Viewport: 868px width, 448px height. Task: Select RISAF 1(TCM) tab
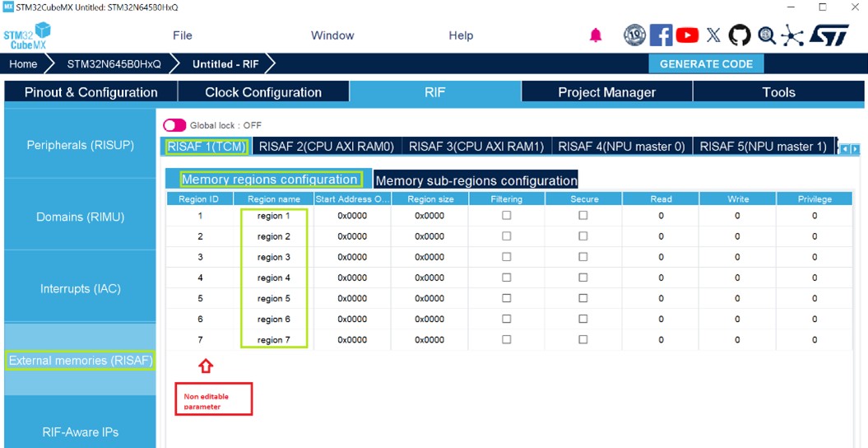pyautogui.click(x=207, y=147)
